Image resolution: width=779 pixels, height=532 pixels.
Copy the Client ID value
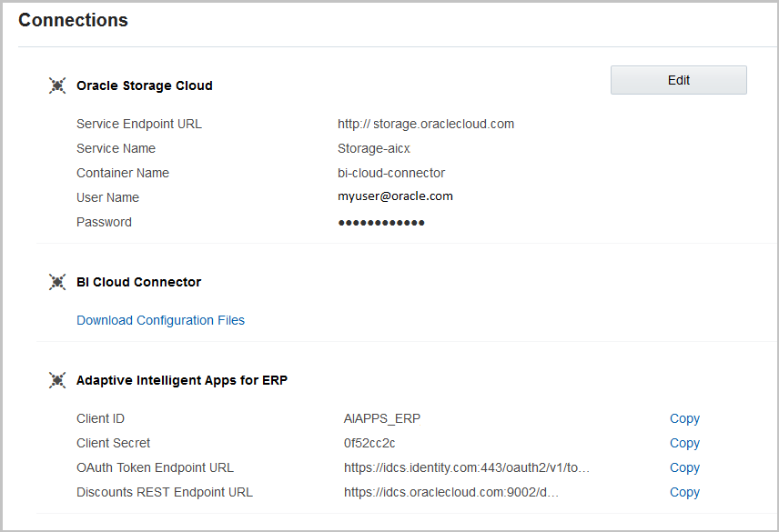684,418
